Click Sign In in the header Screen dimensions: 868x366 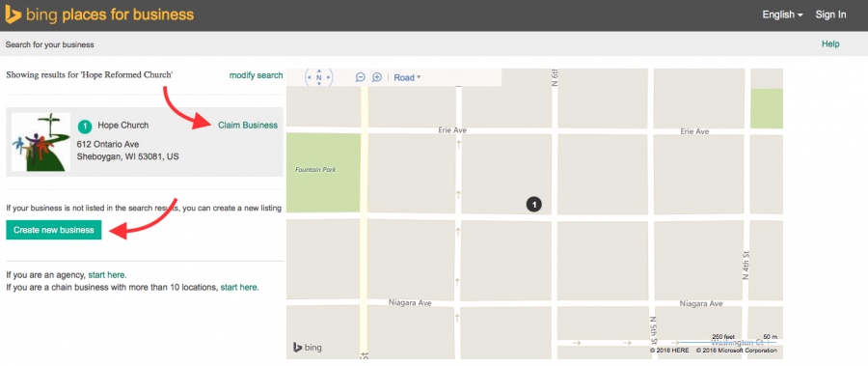point(830,15)
